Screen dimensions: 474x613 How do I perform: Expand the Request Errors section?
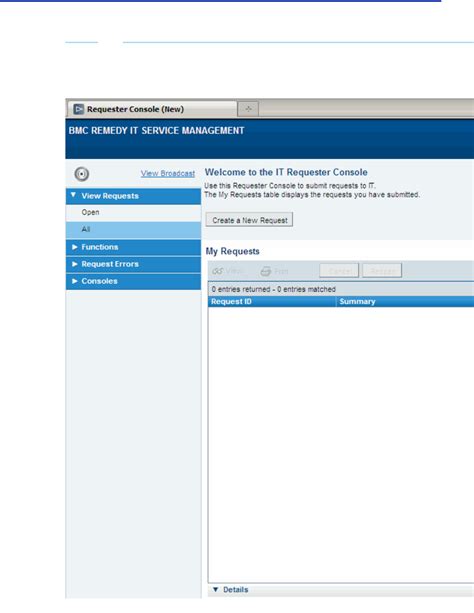(133, 264)
